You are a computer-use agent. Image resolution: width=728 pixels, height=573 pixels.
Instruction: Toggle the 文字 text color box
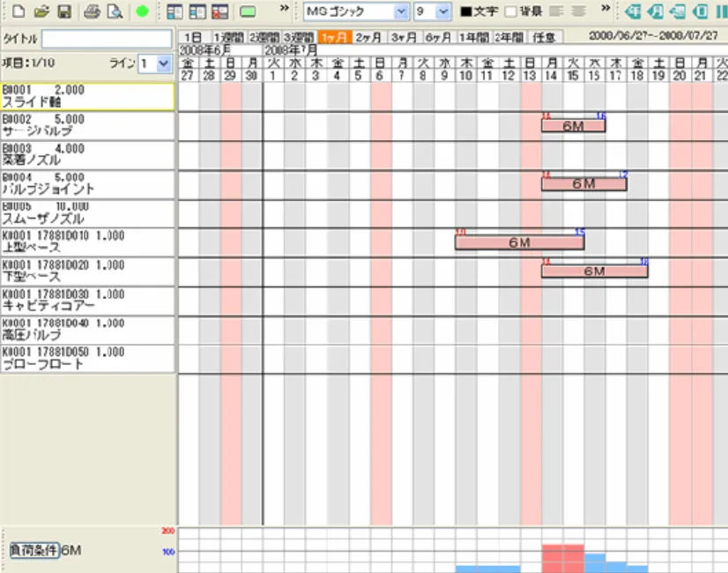[x=466, y=12]
